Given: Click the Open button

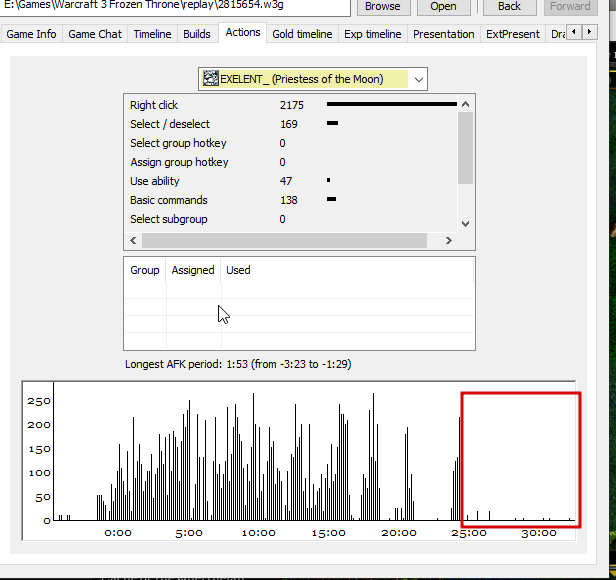Looking at the screenshot, I should click(443, 6).
